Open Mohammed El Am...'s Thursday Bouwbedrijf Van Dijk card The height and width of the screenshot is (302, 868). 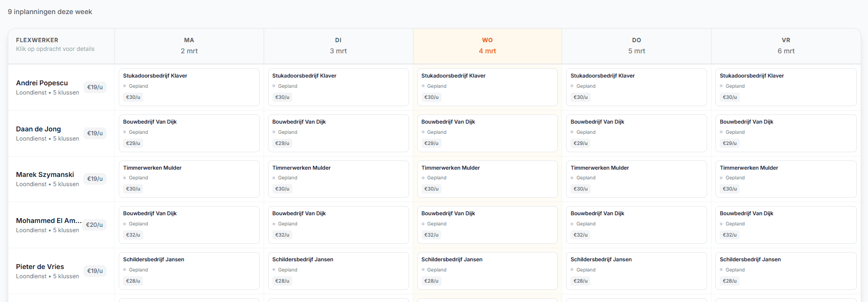tap(636, 224)
